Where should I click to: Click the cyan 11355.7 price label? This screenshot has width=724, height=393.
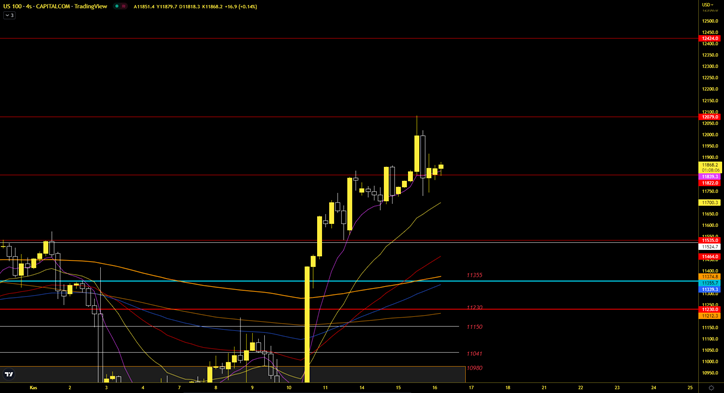[710, 283]
